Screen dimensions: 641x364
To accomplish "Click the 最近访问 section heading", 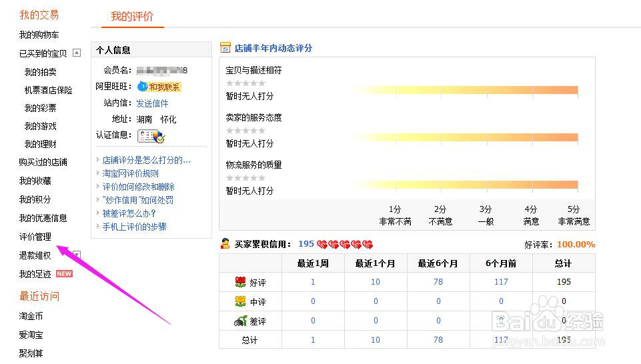I will point(39,296).
